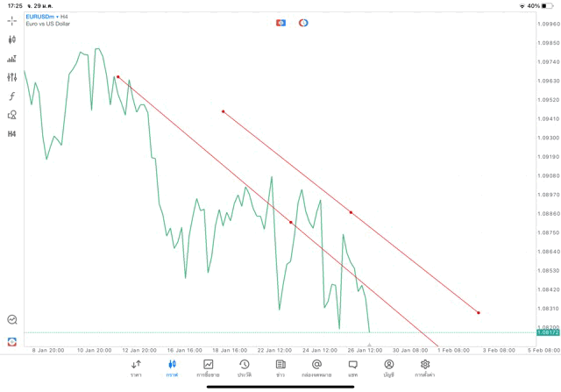Open chart settings sliders icon
This screenshot has width=561, height=392.
11,77
